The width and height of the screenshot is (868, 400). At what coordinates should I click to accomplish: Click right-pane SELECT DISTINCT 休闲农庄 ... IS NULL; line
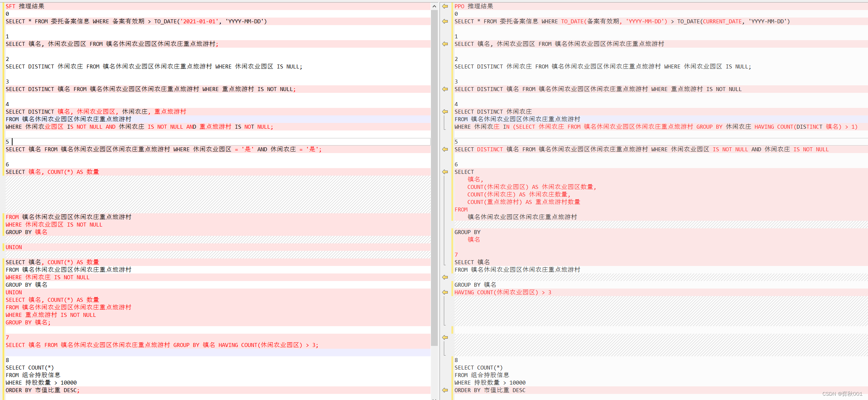tap(603, 66)
